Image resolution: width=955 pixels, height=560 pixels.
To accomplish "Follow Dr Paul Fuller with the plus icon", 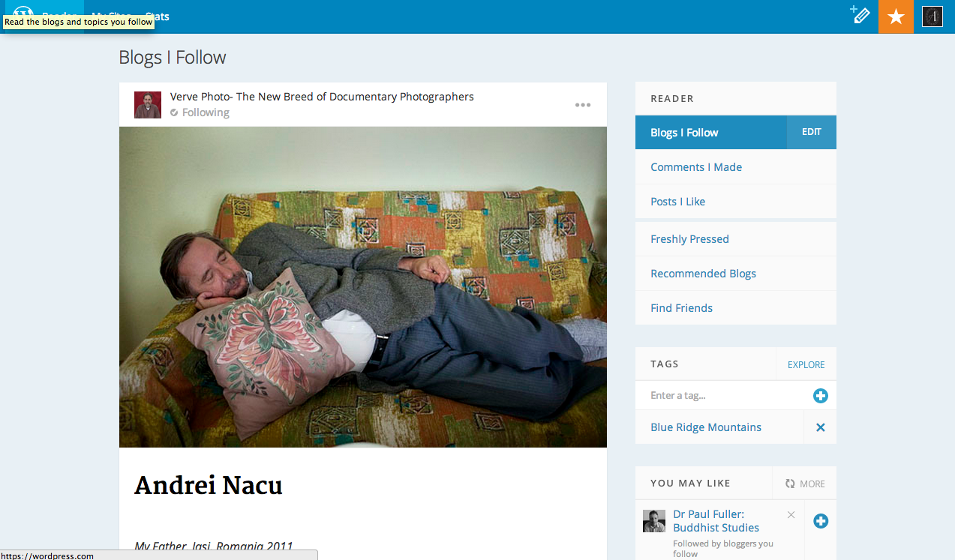I will tap(821, 521).
